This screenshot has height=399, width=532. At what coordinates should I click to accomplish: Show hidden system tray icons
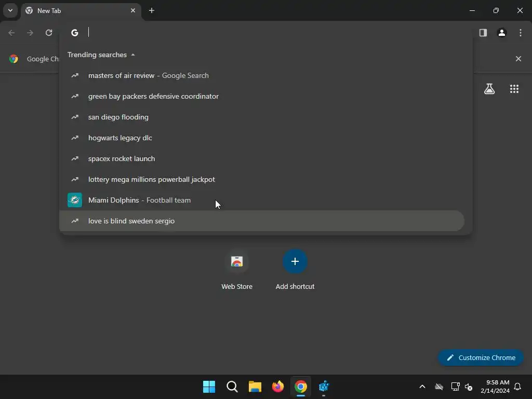422,387
